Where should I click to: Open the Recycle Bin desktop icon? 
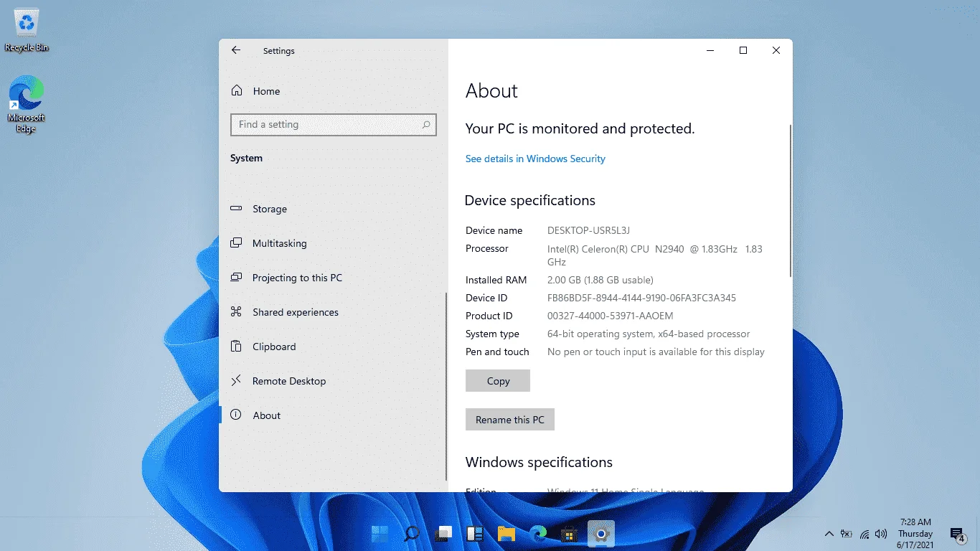click(x=27, y=31)
